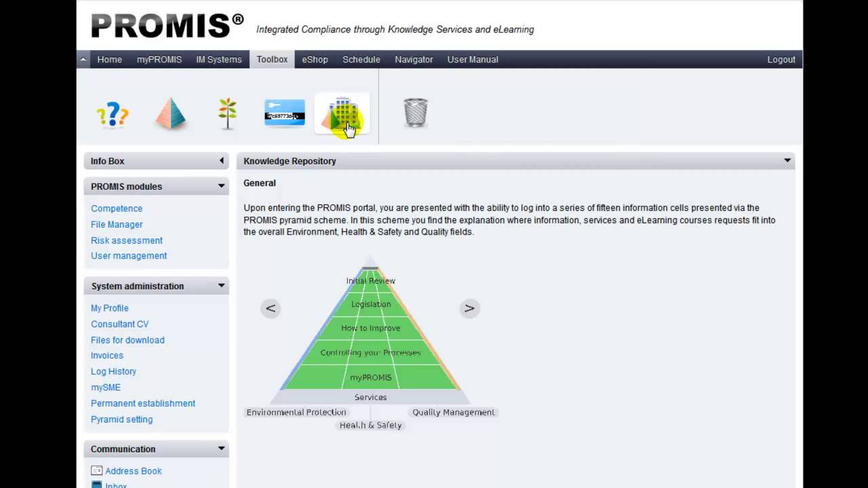Open the mySME link

(x=106, y=388)
